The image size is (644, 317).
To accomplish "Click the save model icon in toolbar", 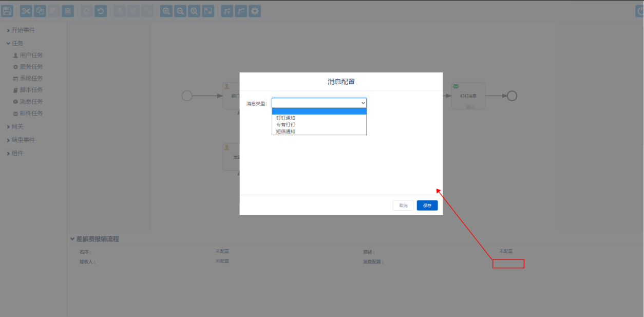I will (x=7, y=11).
